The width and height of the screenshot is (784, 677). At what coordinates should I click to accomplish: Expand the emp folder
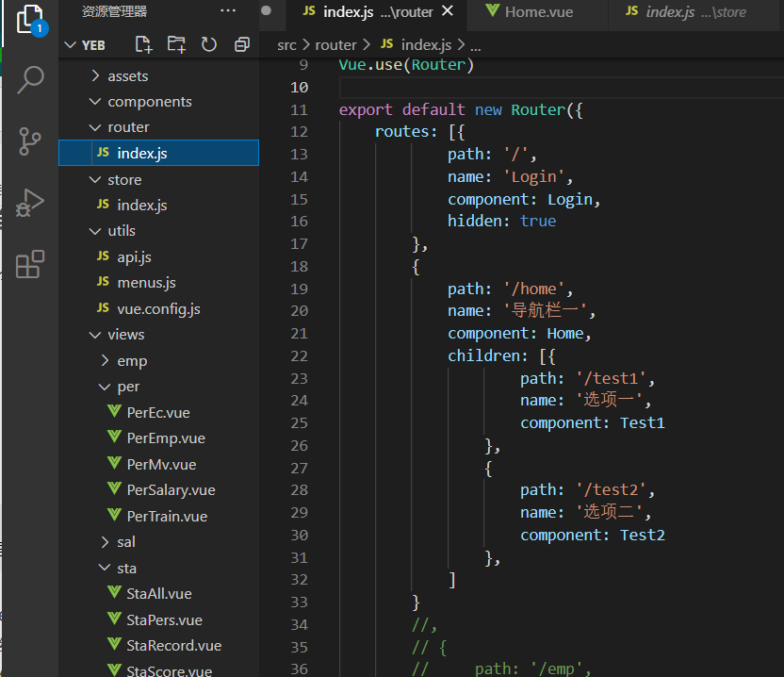[105, 360]
